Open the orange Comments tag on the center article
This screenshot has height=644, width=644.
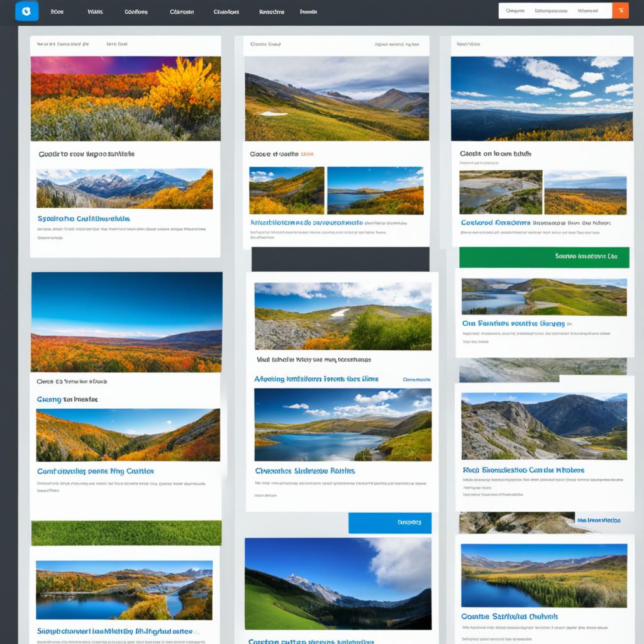point(308,152)
